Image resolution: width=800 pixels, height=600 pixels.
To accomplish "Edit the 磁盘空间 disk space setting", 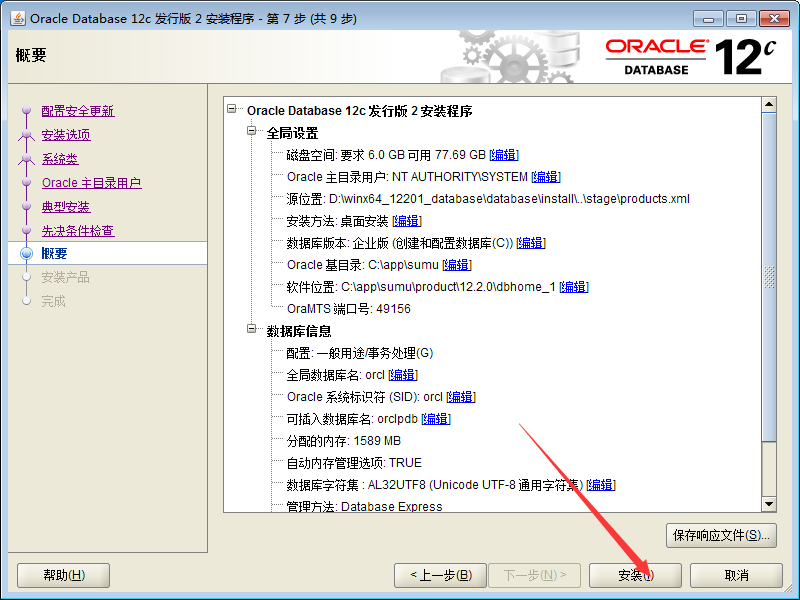I will point(504,155).
